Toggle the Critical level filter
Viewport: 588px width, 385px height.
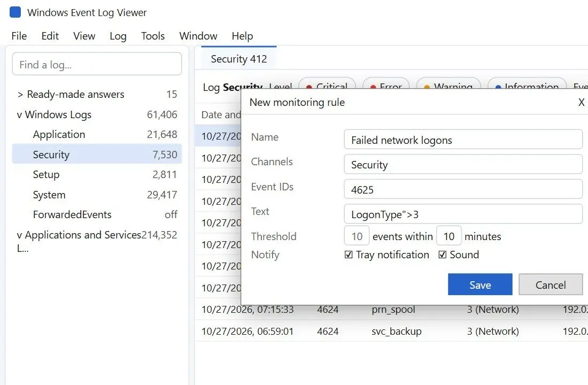(327, 84)
